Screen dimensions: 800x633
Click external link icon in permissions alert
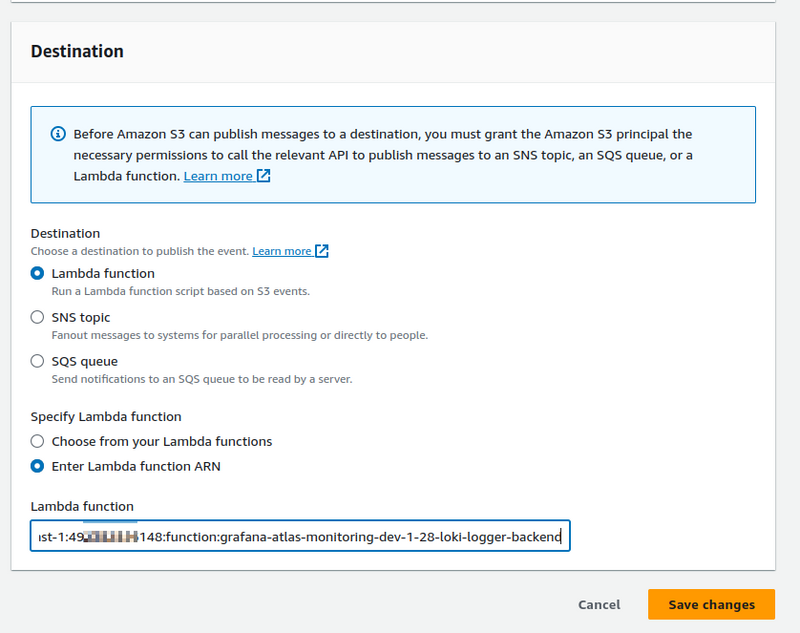(x=264, y=176)
